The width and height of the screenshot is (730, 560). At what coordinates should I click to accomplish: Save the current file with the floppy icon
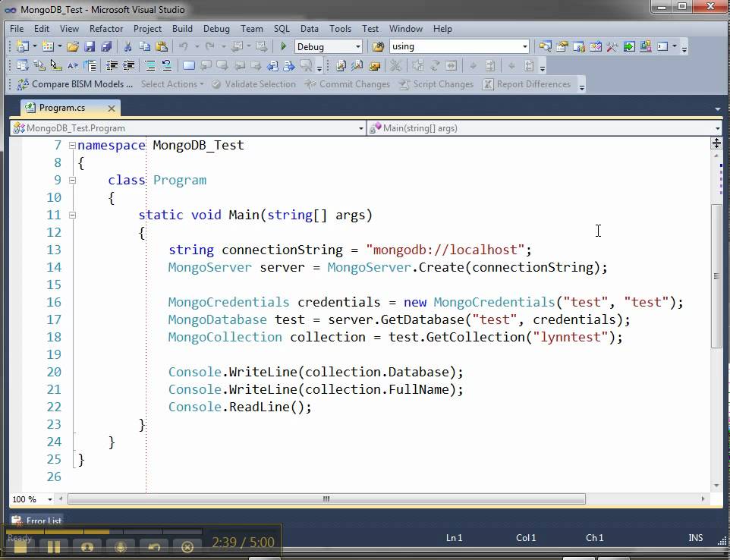tap(90, 46)
